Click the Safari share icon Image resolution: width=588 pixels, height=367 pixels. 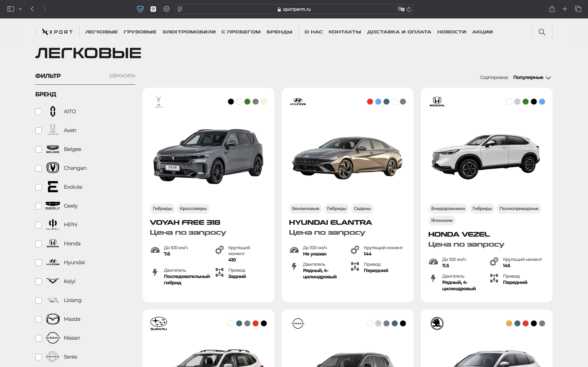pos(552,9)
